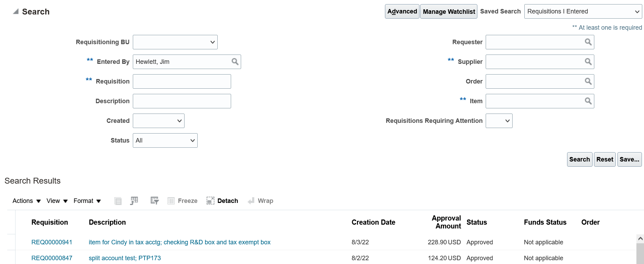Image resolution: width=644 pixels, height=264 pixels.
Task: Click Approved status for REQ00000847
Action: [x=479, y=258]
